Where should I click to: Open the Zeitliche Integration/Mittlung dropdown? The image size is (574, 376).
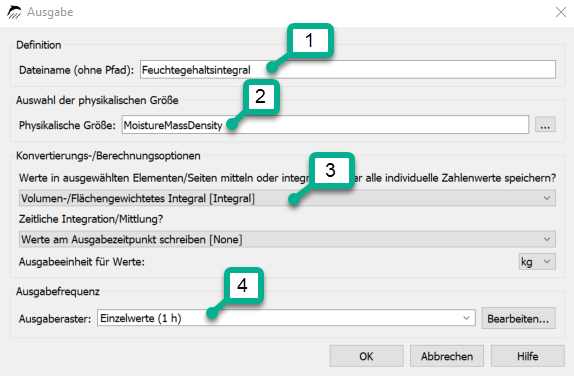tap(287, 239)
